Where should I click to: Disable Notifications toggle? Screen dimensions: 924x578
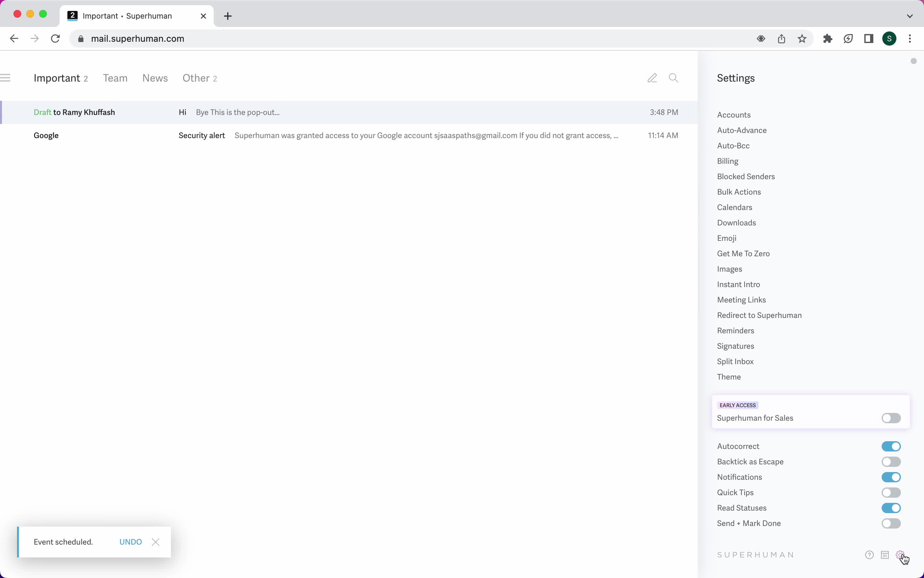click(x=891, y=477)
